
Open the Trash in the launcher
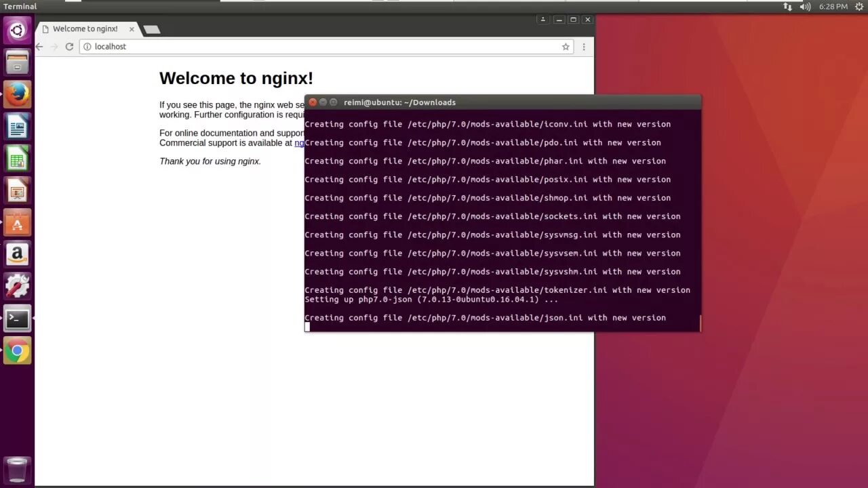coord(17,470)
